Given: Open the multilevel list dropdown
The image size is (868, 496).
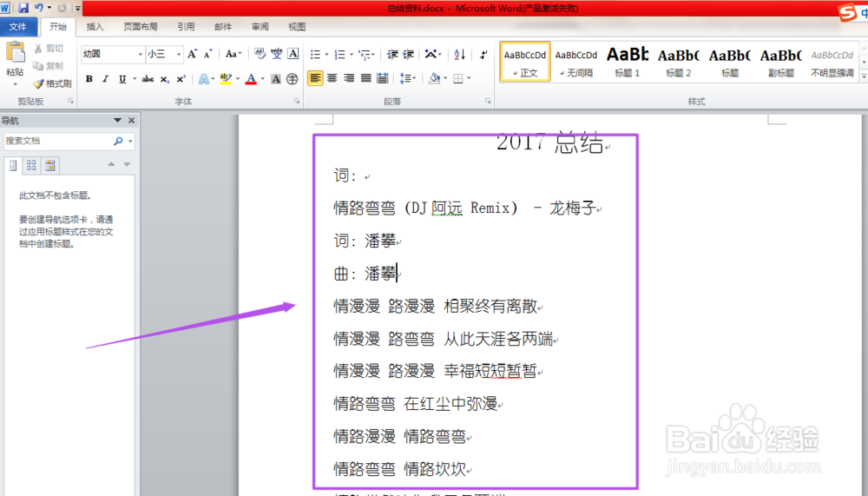Looking at the screenshot, I should tap(373, 55).
